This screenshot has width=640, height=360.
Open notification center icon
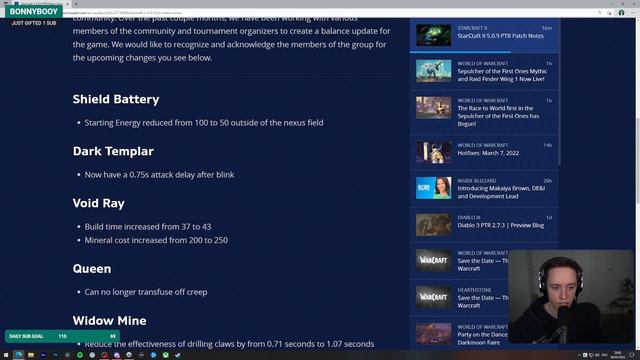632,355
